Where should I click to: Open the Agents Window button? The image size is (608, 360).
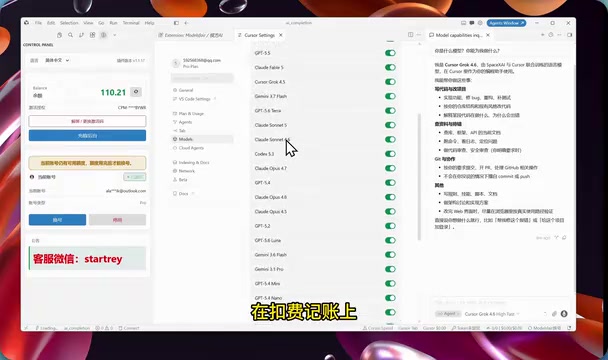(x=506, y=23)
